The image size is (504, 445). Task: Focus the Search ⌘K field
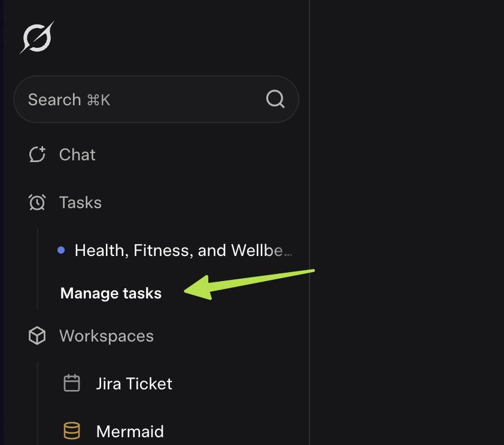156,99
